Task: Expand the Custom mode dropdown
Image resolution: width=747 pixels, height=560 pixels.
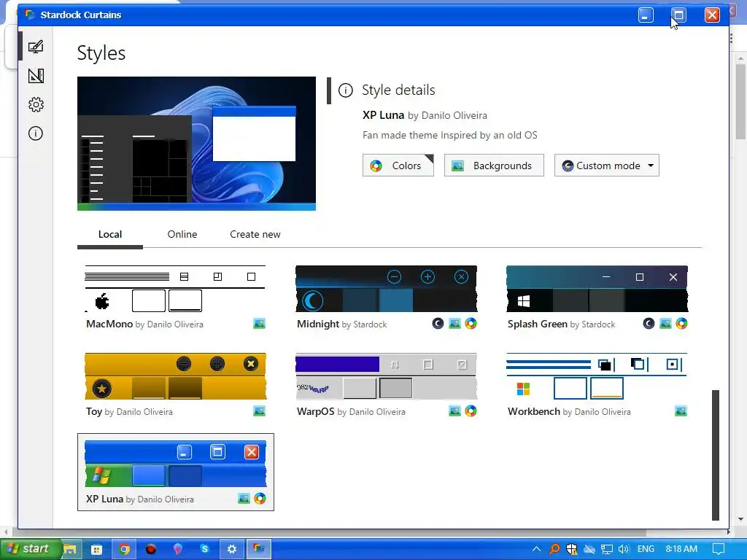Action: tap(606, 166)
